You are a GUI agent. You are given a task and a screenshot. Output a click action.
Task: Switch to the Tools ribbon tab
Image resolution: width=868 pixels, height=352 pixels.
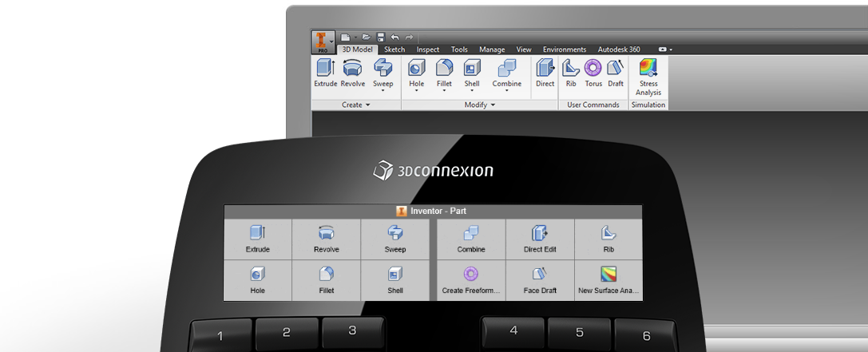(459, 49)
